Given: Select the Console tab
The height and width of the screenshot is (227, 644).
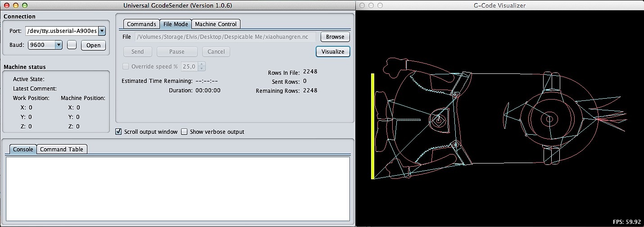Looking at the screenshot, I should [x=23, y=149].
